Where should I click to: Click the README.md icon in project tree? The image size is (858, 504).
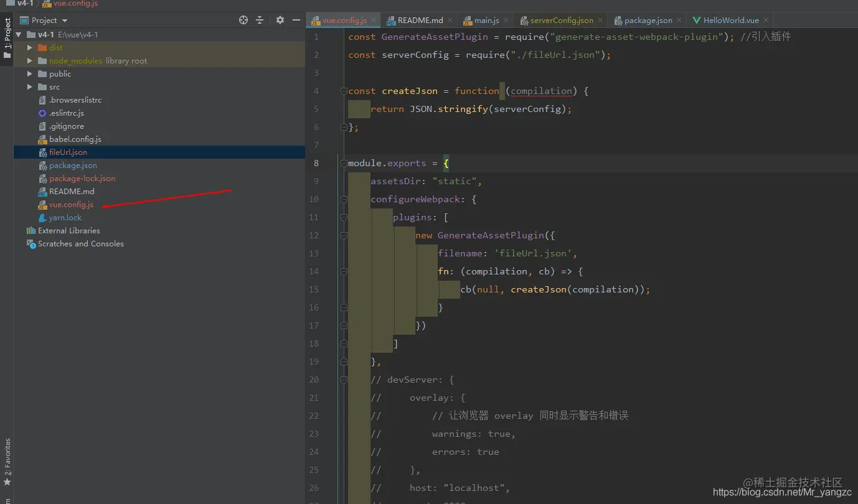42,191
